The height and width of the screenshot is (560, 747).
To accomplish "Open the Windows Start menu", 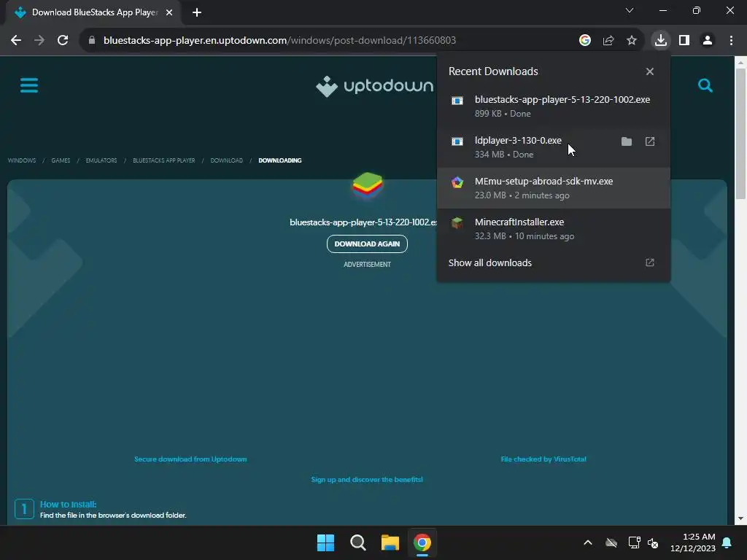I will pyautogui.click(x=326, y=542).
